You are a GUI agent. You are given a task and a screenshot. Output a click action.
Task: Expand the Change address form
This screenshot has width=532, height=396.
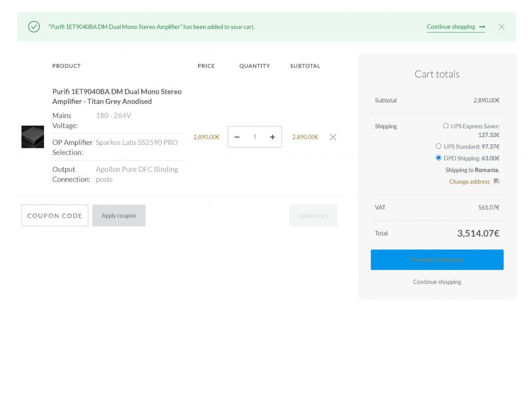click(x=469, y=182)
